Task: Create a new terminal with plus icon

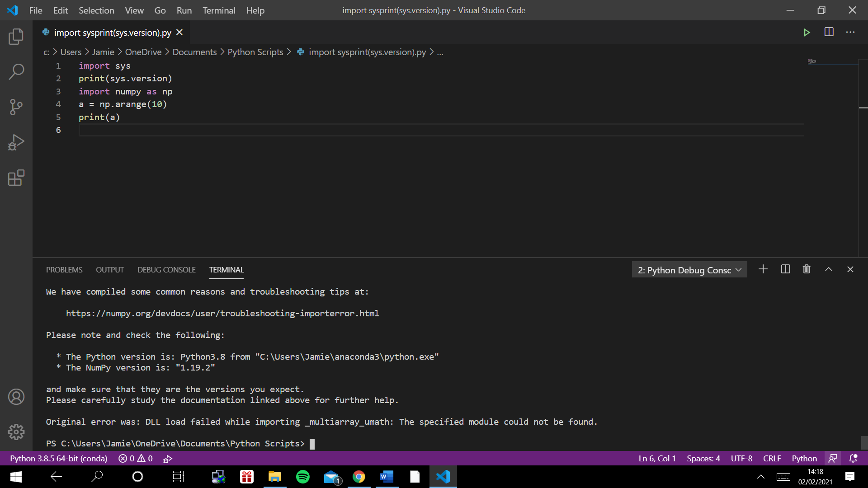Action: (763, 269)
